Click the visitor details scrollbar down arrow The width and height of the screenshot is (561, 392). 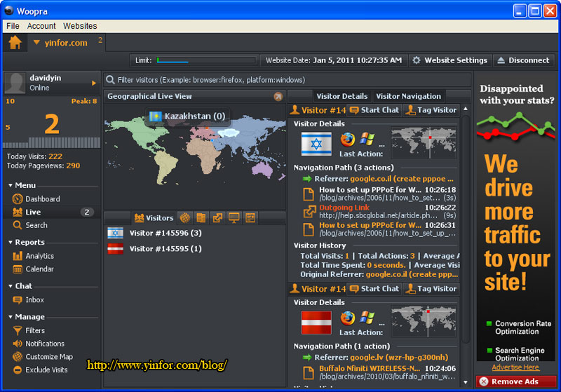point(465,382)
